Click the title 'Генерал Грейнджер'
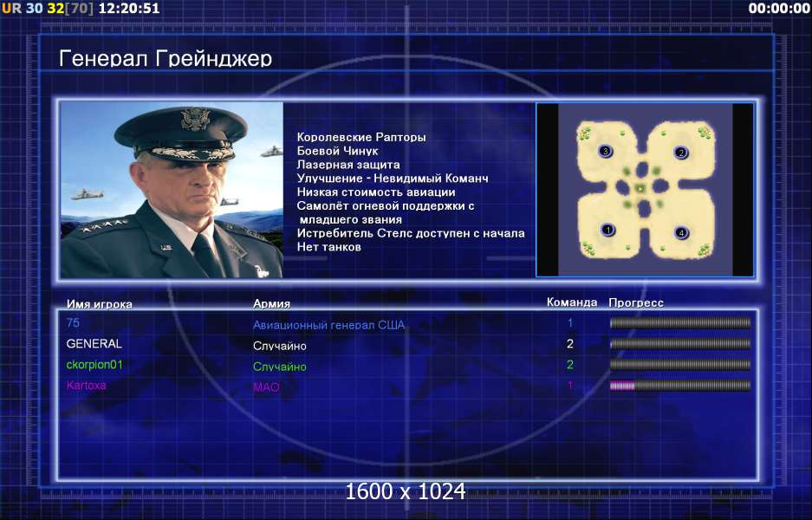This screenshot has width=812, height=520. click(166, 59)
